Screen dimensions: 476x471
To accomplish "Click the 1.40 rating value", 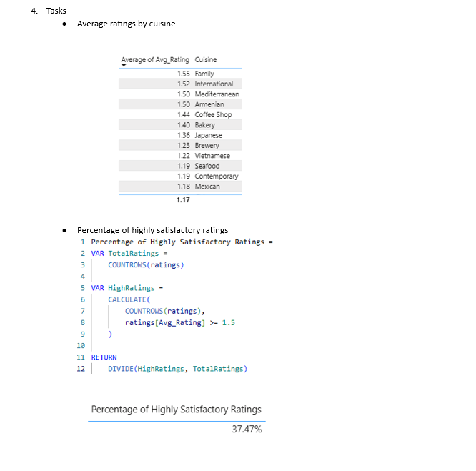I will click(184, 125).
